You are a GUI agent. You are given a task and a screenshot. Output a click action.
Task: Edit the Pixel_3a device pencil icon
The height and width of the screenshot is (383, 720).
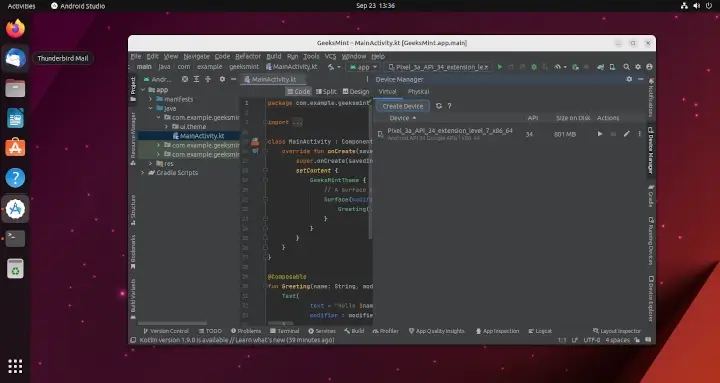pyautogui.click(x=626, y=134)
